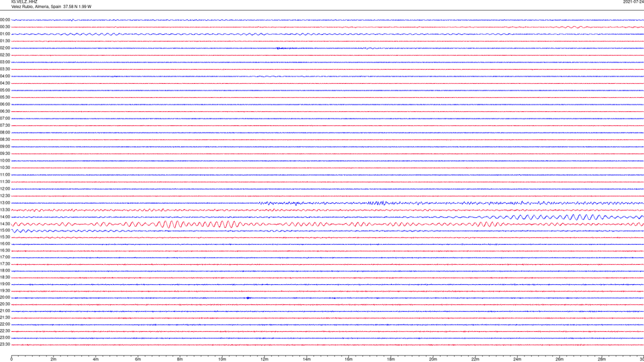This screenshot has width=644, height=362.
Task: Click the 15:00 time label
Action: click(x=5, y=230)
